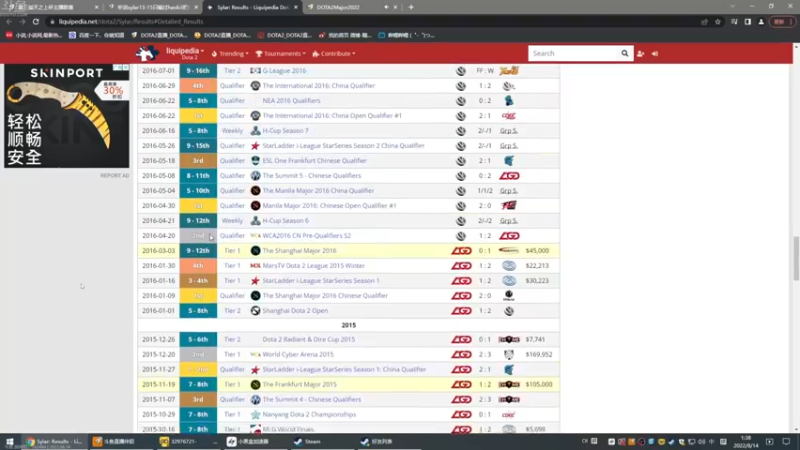Reload the page with refresh button

click(36, 21)
